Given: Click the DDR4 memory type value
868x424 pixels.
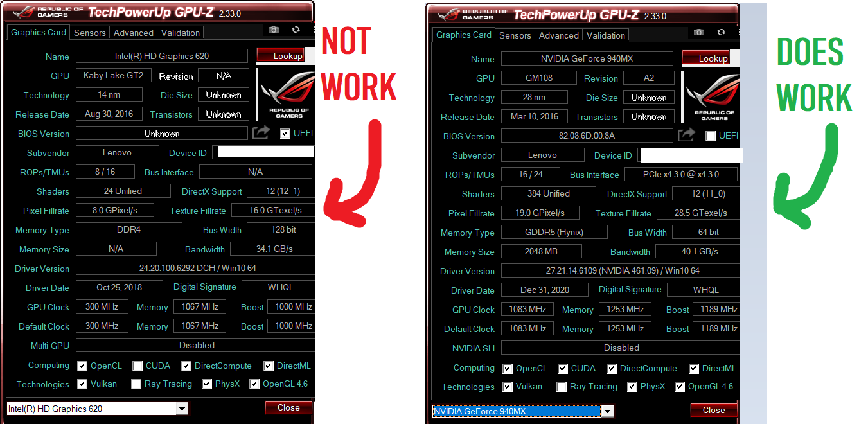Looking at the screenshot, I should (129, 229).
